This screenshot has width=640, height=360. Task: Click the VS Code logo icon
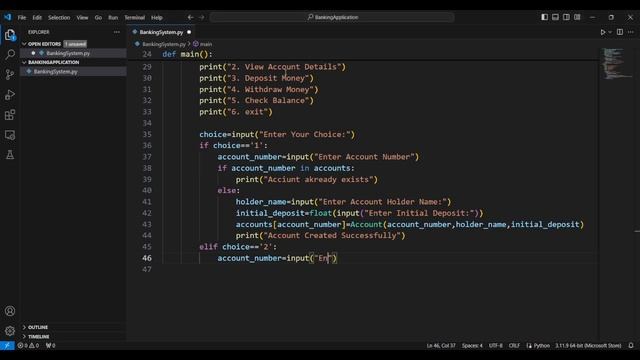[8, 17]
